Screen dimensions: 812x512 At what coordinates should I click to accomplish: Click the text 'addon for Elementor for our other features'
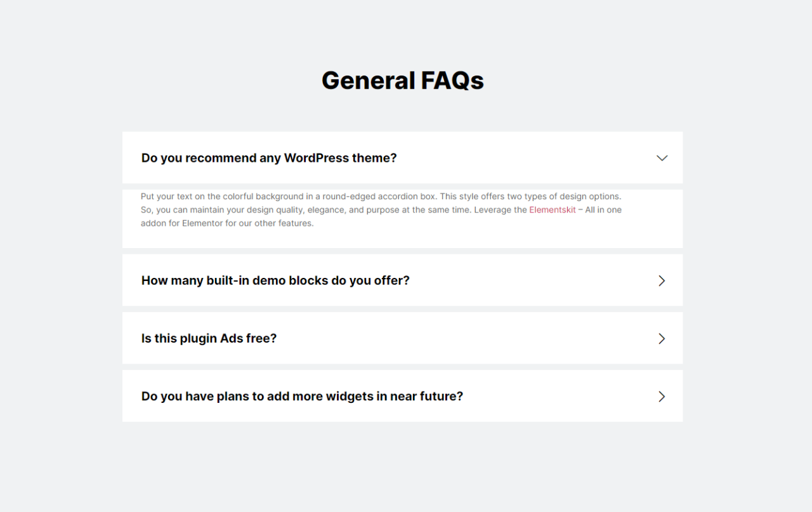[x=227, y=223]
